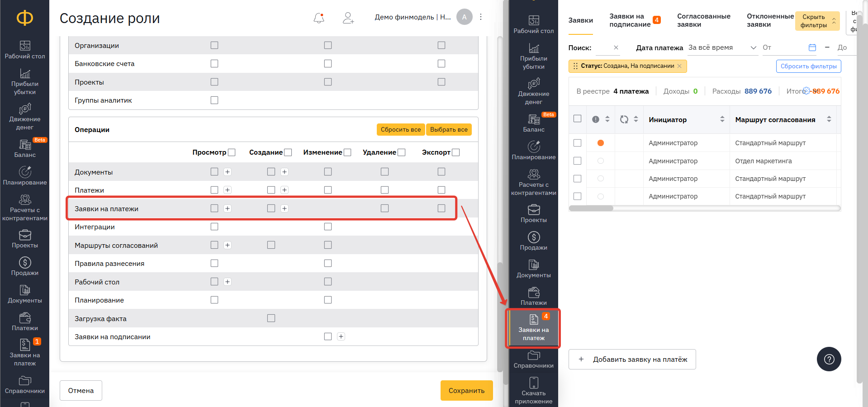
Task: Open the Дата платежа period dropdown
Action: tap(722, 47)
